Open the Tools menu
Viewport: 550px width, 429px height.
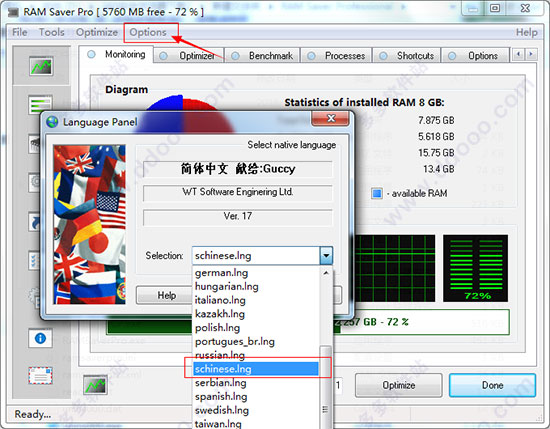52,32
